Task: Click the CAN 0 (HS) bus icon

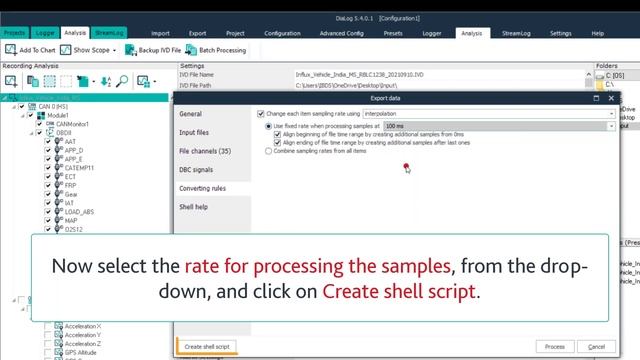Action: (32, 107)
